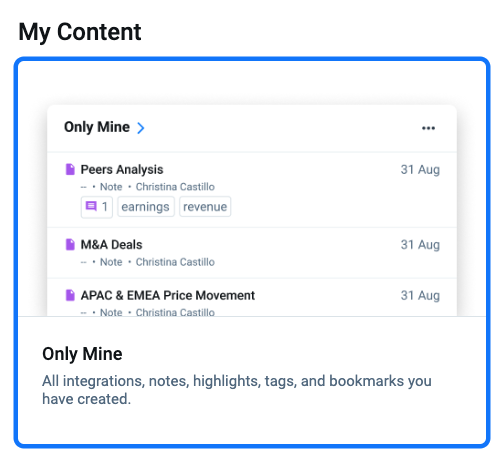Click the Only Mine widget header title
This screenshot has height=473, width=500.
[x=97, y=127]
